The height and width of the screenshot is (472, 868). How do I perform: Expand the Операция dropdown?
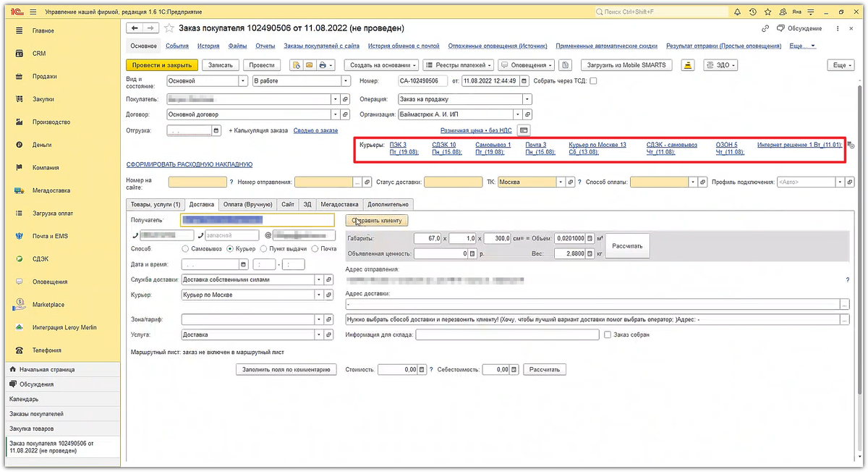(527, 99)
